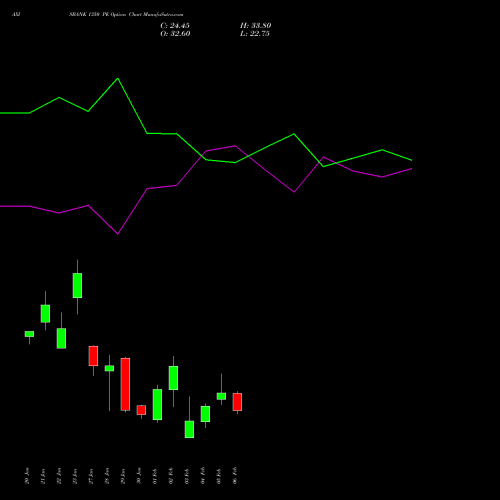
Task: Click the low value L: 22.75
Action: point(255,34)
